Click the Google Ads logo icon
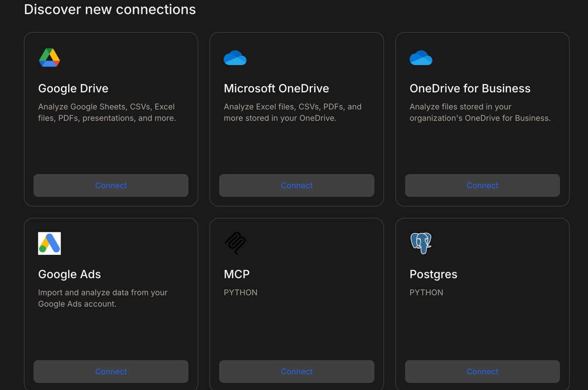This screenshot has width=588, height=390. [49, 243]
